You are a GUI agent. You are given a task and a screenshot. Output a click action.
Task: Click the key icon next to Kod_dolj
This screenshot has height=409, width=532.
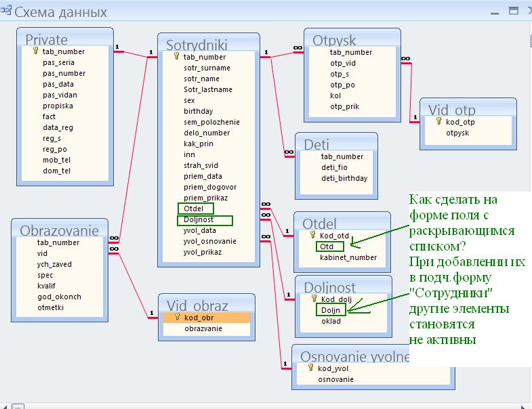(x=314, y=299)
